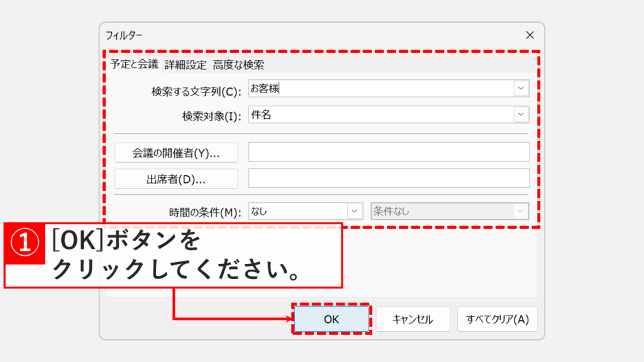Select the 予定と会議 tab
Screen dimensions: 644x362
(134, 65)
